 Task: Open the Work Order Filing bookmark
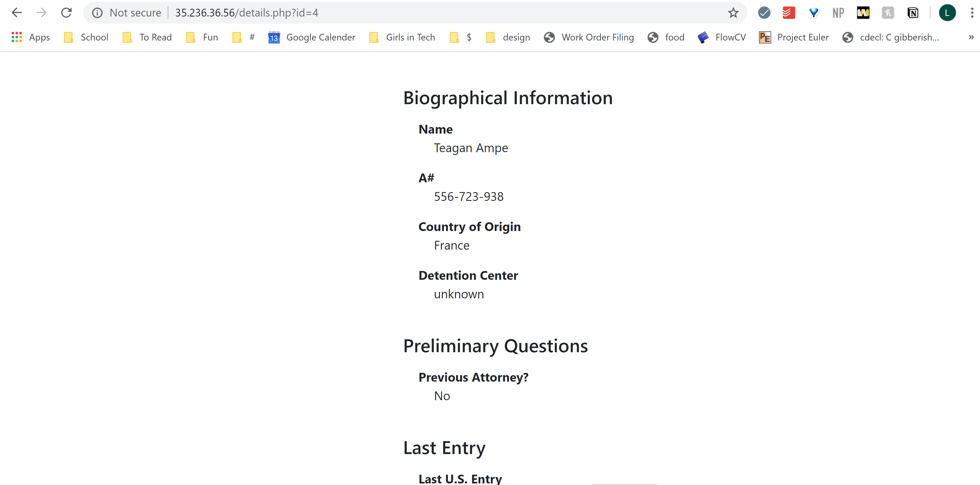589,37
